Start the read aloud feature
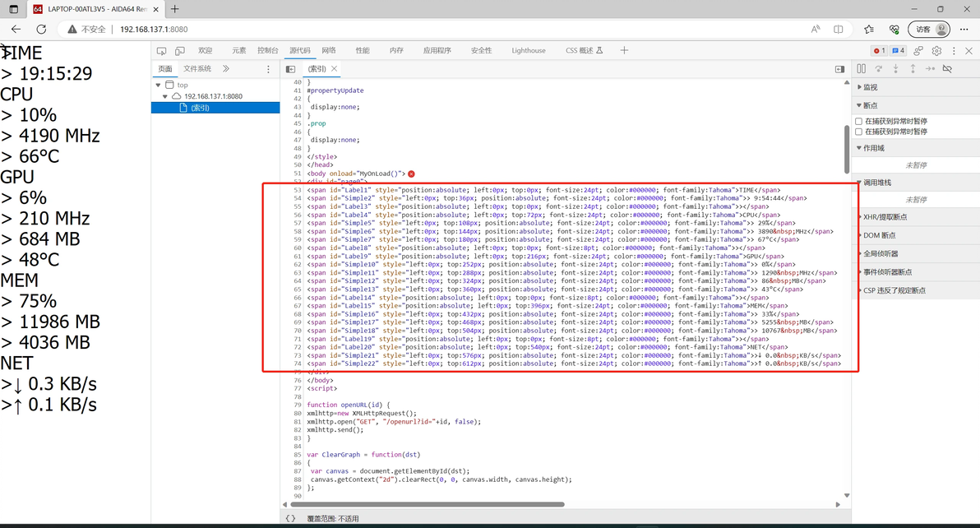This screenshot has width=980, height=528. (x=815, y=29)
